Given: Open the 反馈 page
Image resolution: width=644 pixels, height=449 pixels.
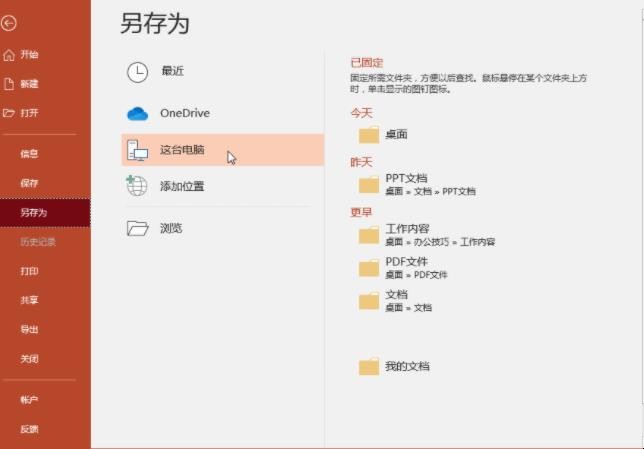Looking at the screenshot, I should [29, 429].
